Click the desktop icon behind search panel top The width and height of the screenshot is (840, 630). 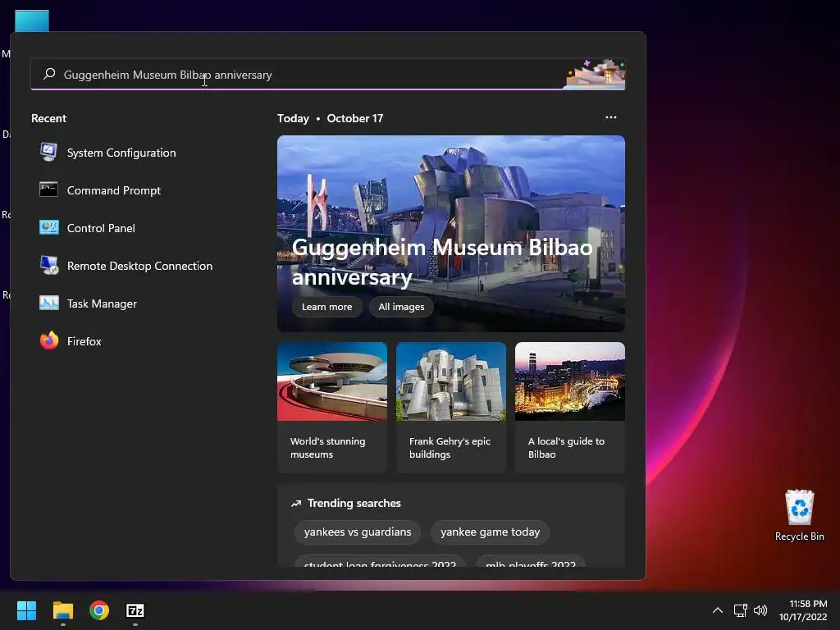(32, 21)
